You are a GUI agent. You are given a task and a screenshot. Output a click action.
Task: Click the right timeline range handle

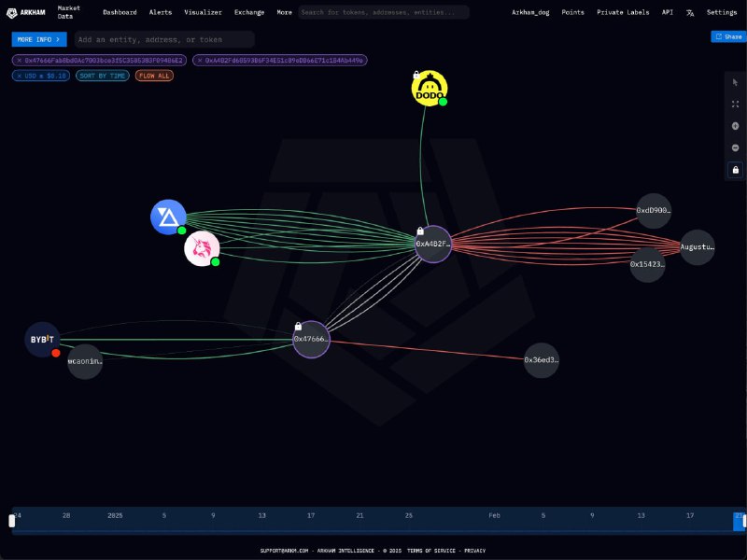tap(744, 521)
